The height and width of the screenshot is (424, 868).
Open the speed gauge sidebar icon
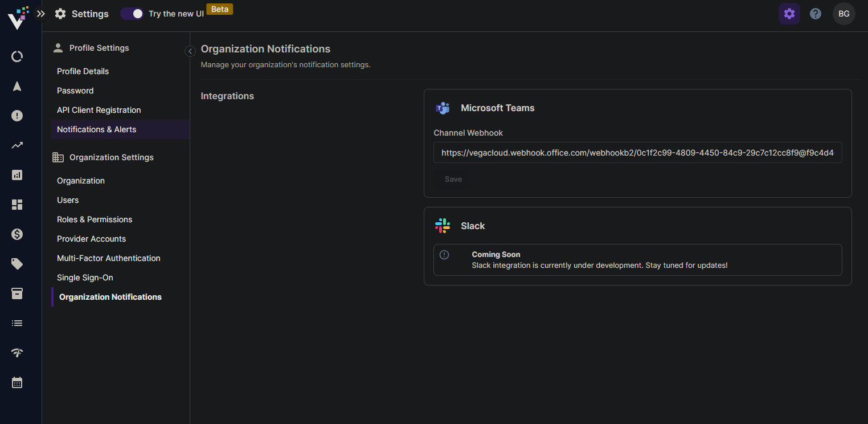coord(17,353)
